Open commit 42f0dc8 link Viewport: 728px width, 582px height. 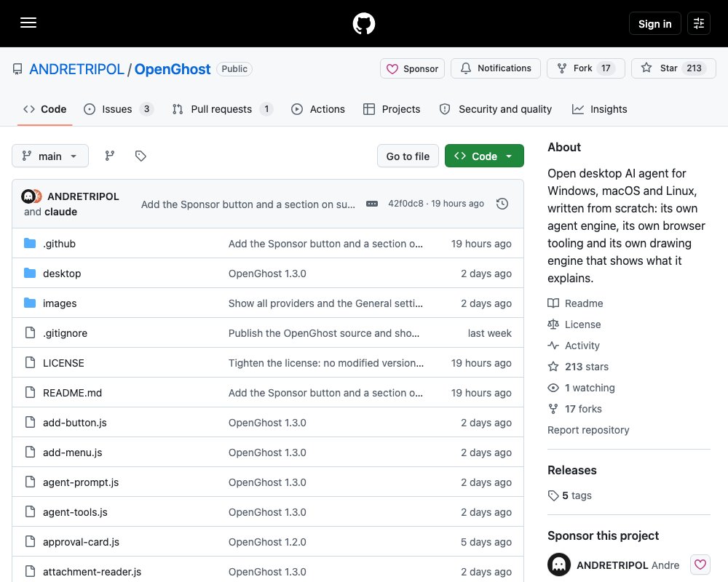(x=405, y=203)
